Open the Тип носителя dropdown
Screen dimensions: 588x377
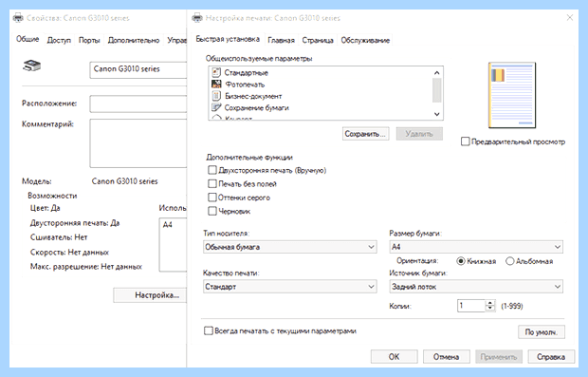click(289, 247)
